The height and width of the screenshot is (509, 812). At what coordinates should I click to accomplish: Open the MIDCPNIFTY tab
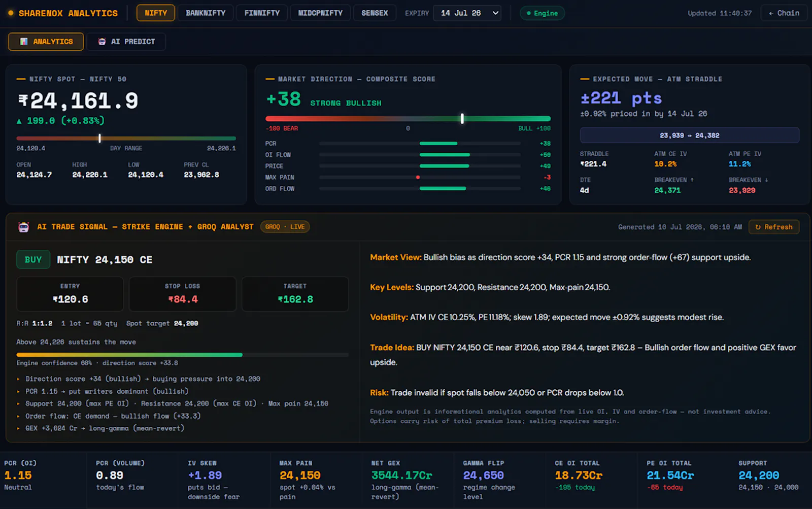click(x=320, y=13)
